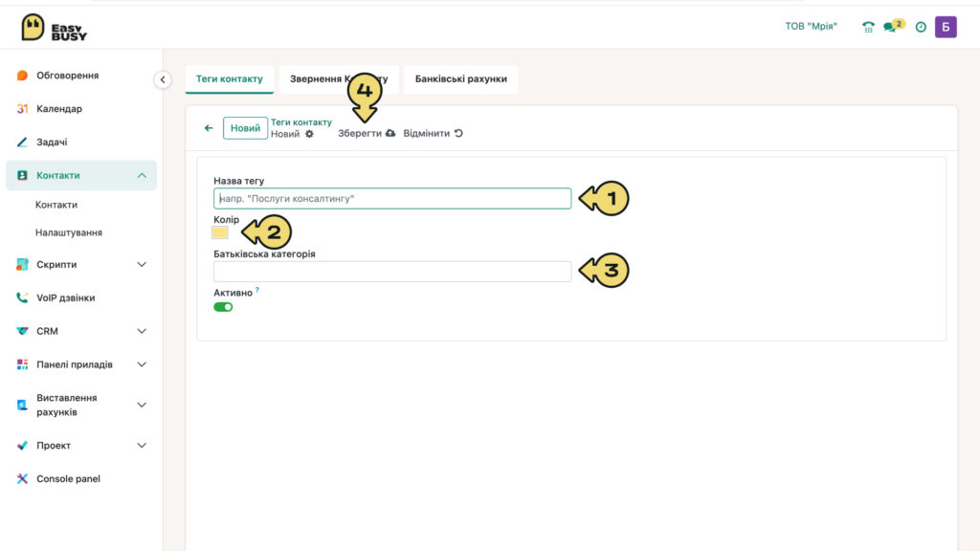Image resolution: width=980 pixels, height=551 pixels.
Task: Click the Календар calendar icon
Action: [22, 109]
